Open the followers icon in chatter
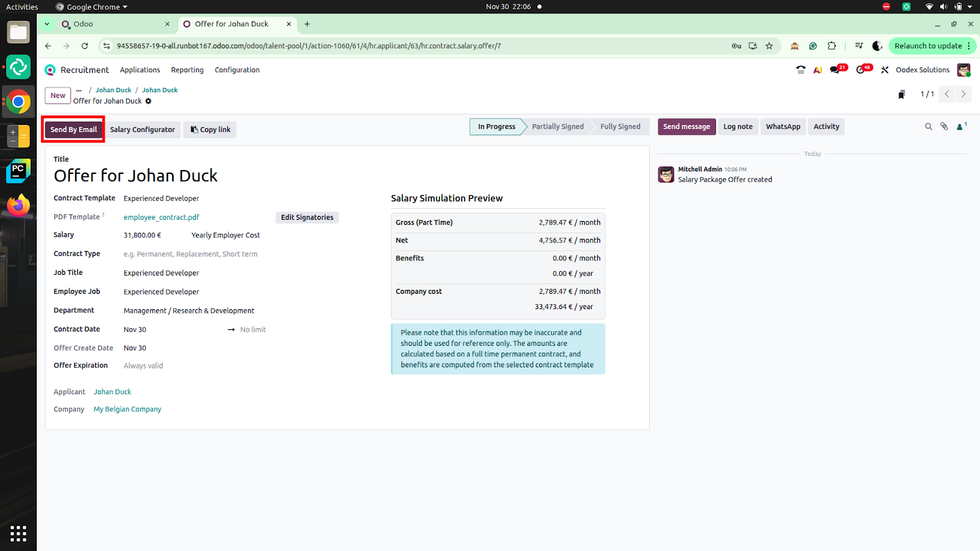 (960, 127)
